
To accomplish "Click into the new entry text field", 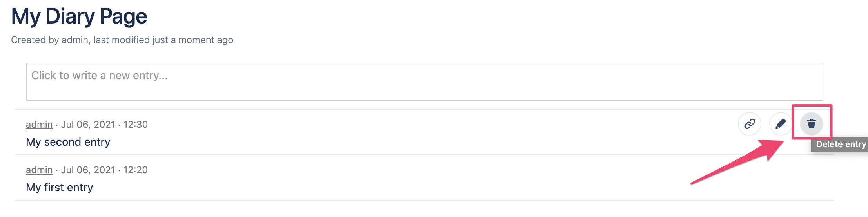I will click(x=424, y=82).
